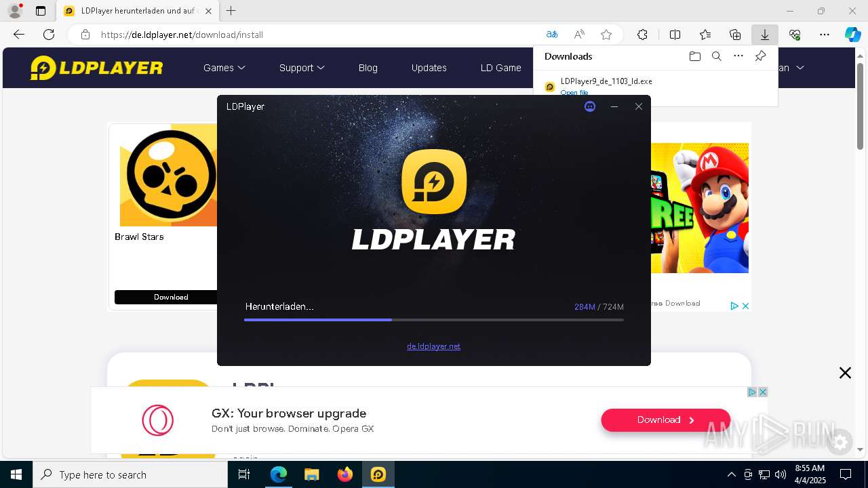Click Opera GX Download button
Viewport: 868px width, 488px height.
[666, 420]
